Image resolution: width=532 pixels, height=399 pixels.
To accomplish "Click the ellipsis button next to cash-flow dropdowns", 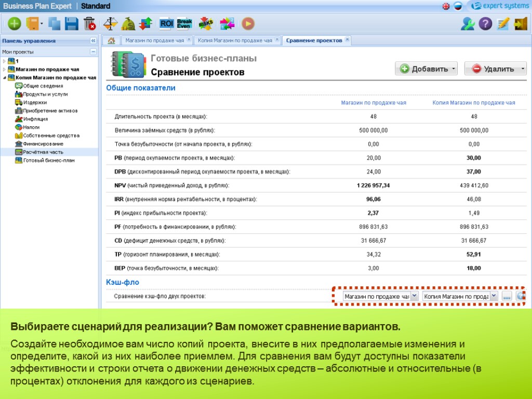I will (x=507, y=296).
